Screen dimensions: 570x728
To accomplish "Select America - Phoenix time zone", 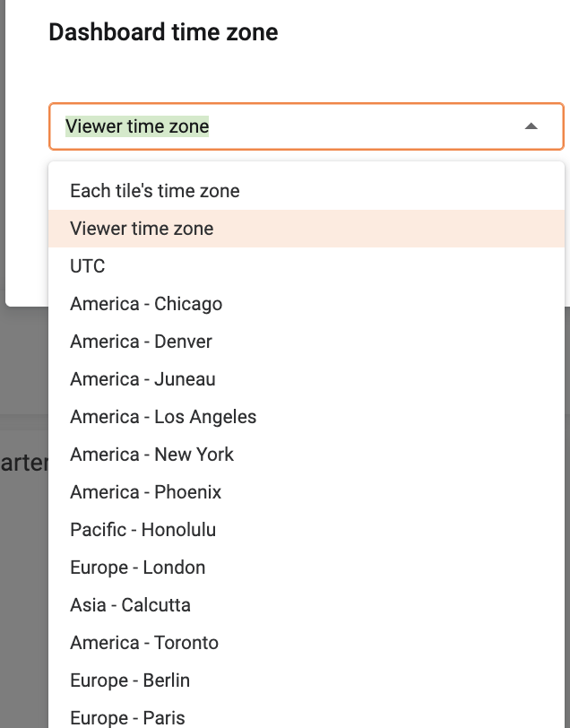I will pyautogui.click(x=145, y=492).
